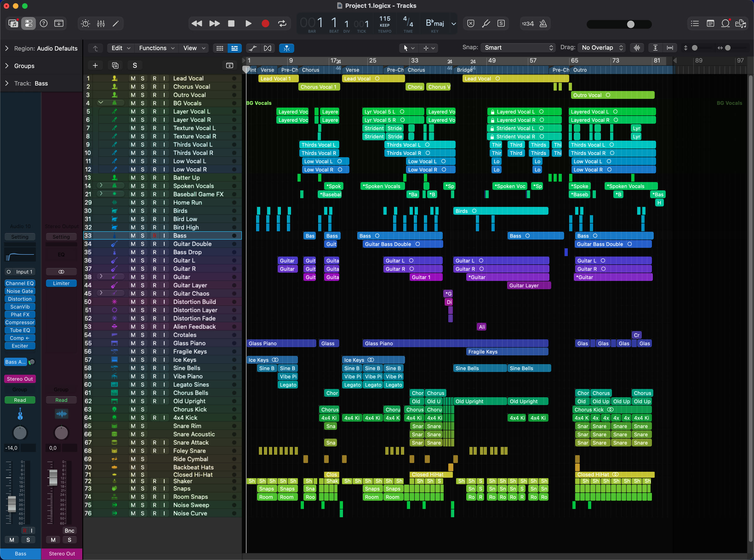Viewport: 754px width, 560px height.
Task: Click the Bnc bounce button
Action: [x=69, y=531]
